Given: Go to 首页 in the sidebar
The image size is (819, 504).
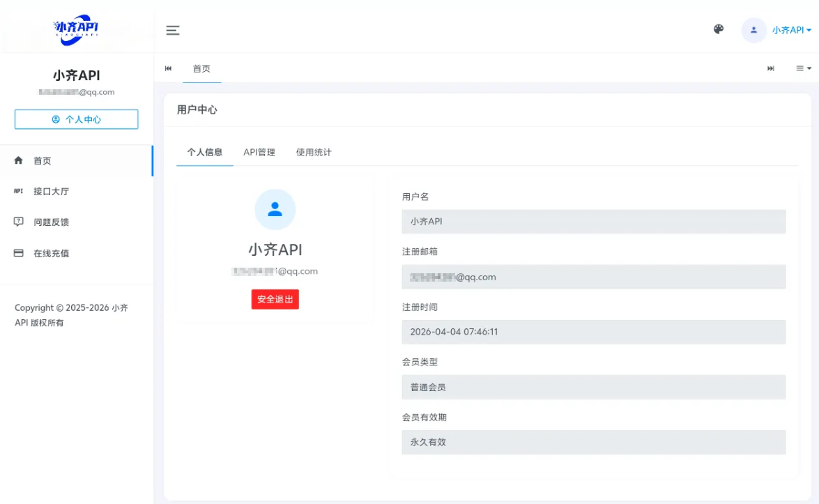Looking at the screenshot, I should coord(43,160).
